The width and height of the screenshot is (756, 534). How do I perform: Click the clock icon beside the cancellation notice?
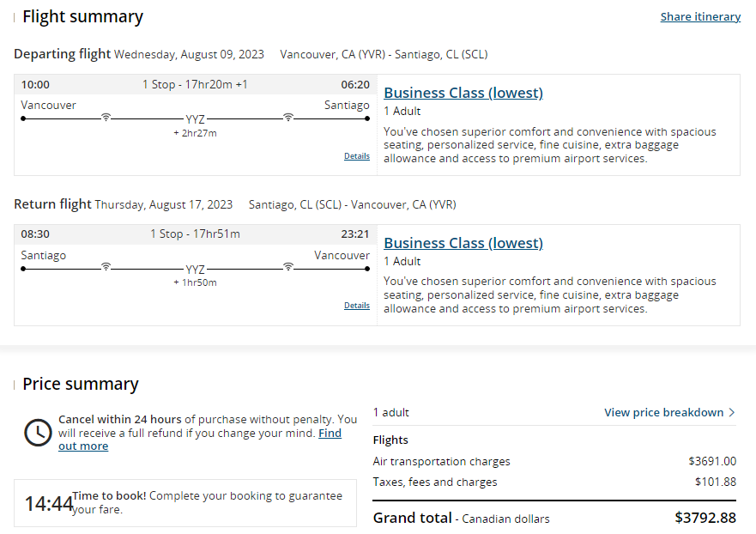pos(38,433)
